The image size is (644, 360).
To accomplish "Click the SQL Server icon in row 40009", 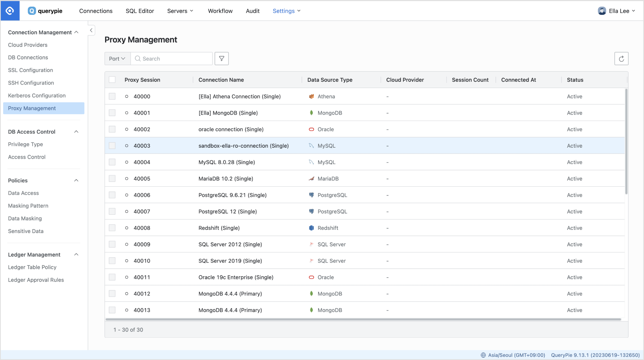I will (311, 244).
